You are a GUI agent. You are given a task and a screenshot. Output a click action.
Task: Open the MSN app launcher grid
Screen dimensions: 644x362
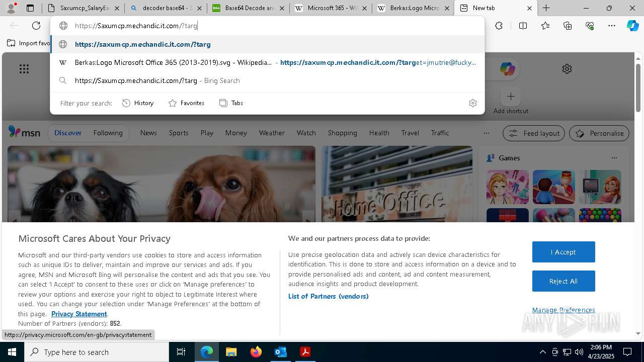click(x=24, y=69)
